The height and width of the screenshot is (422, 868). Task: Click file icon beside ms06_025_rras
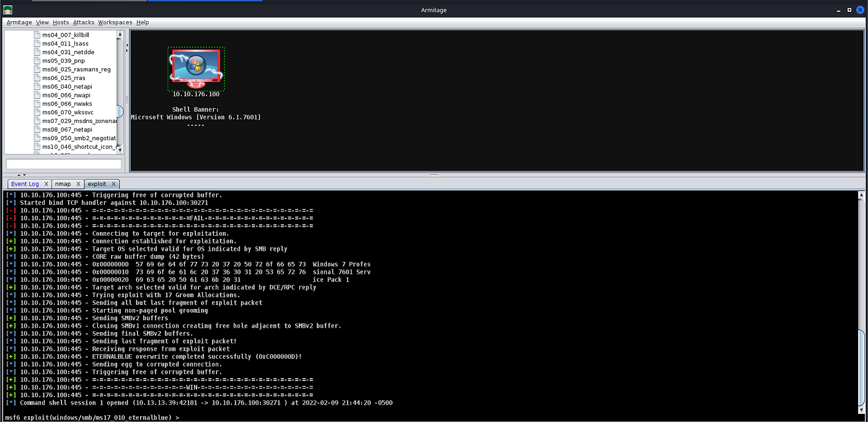(37, 78)
